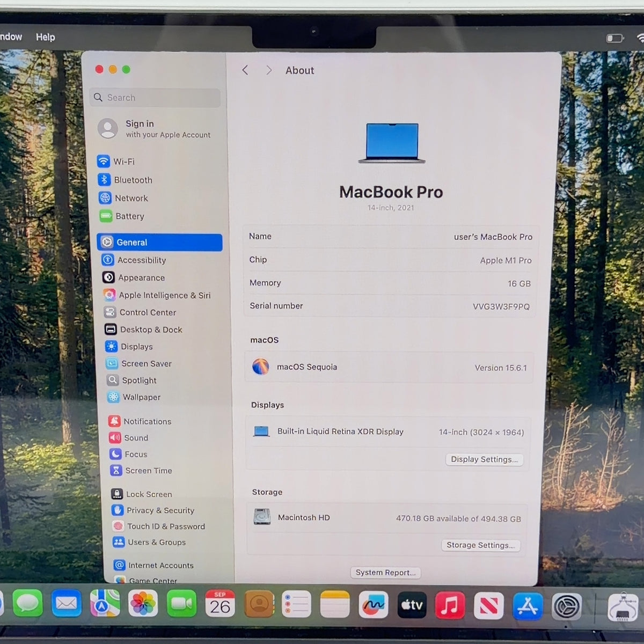
Task: Open Music from the Dock
Action: (450, 606)
